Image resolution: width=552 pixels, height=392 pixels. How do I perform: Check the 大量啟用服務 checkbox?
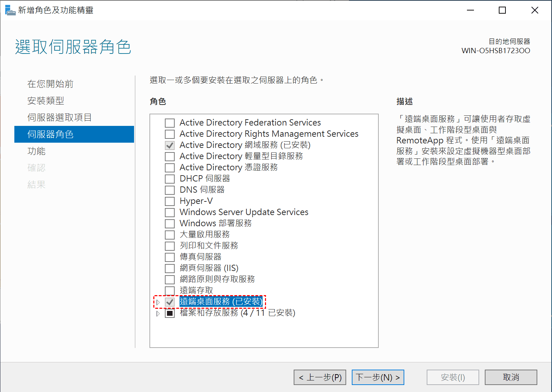170,235
